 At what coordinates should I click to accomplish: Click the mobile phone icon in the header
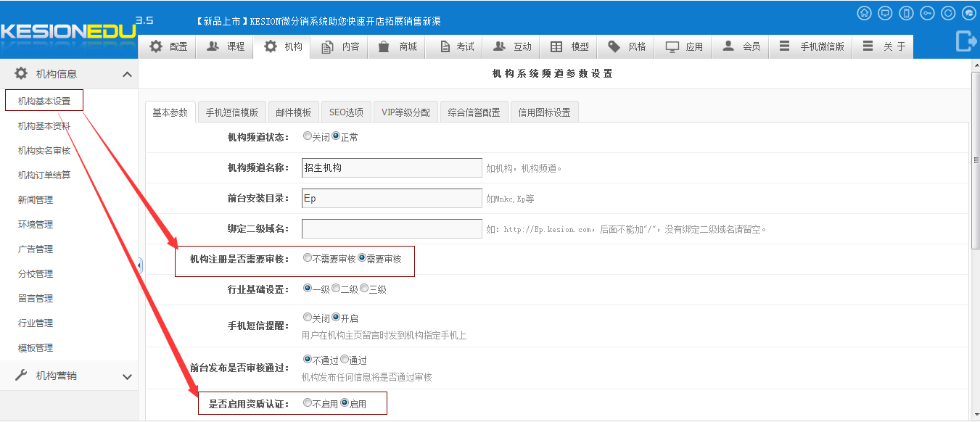point(906,13)
